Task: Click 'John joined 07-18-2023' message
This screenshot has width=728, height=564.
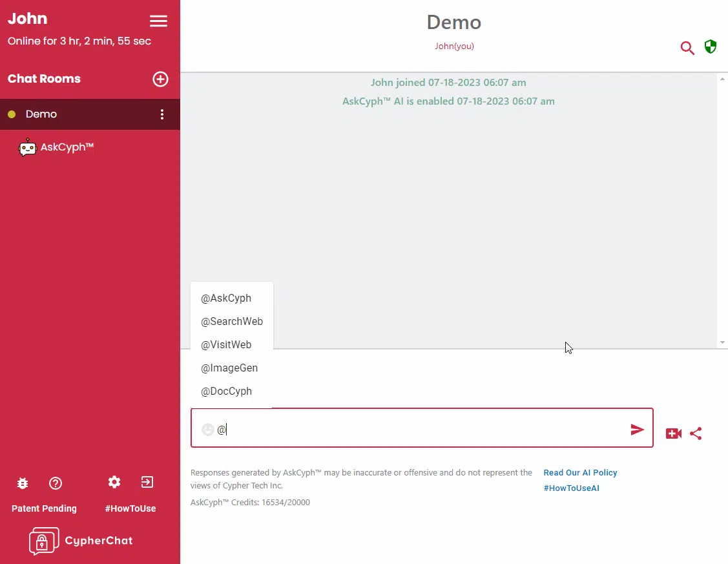Action: pos(448,83)
